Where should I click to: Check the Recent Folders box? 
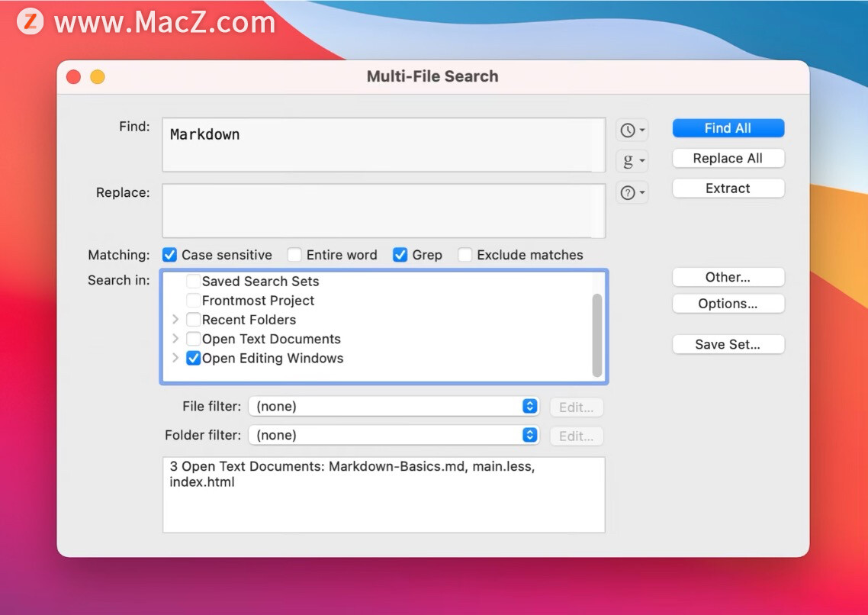click(x=193, y=320)
